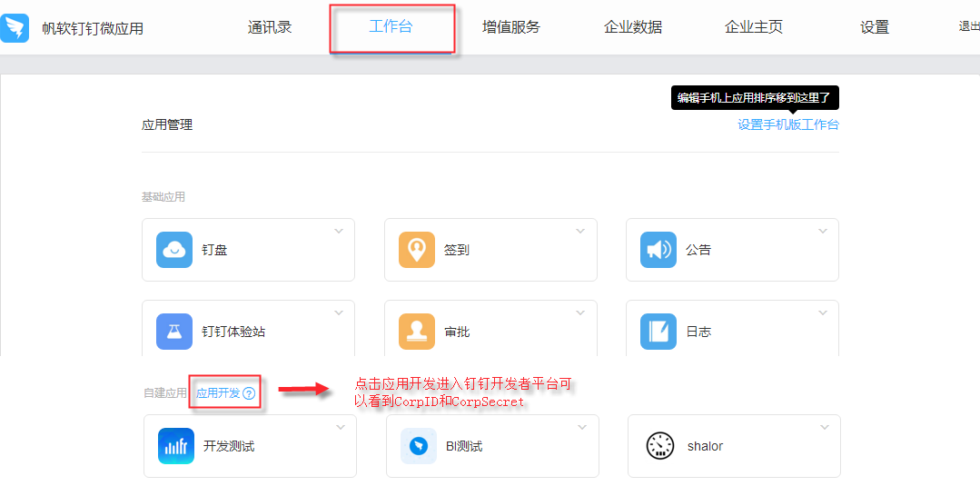Click the 钉盘 app name
This screenshot has height=486, width=980.
(214, 250)
